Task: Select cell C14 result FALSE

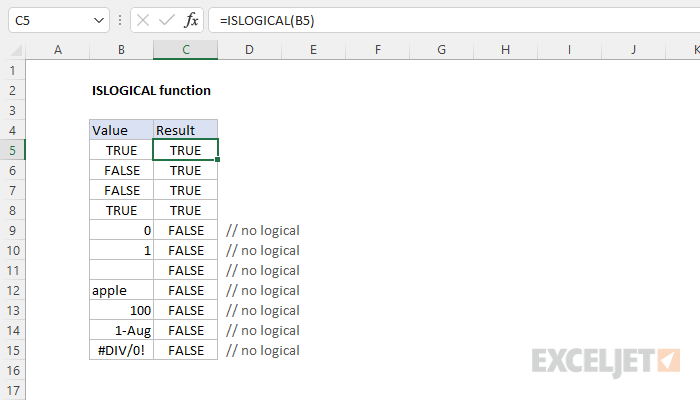Action: click(x=186, y=330)
